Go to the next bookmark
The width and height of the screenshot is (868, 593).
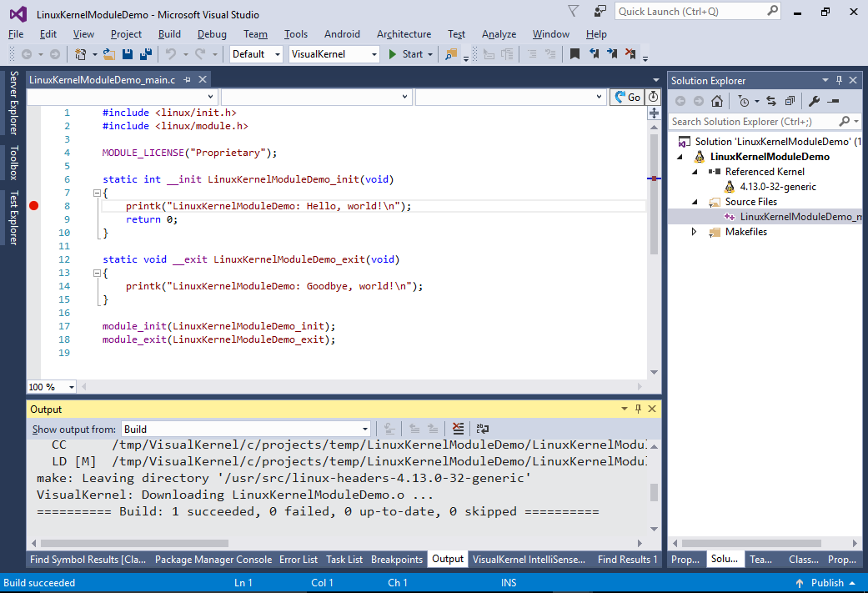pos(612,53)
